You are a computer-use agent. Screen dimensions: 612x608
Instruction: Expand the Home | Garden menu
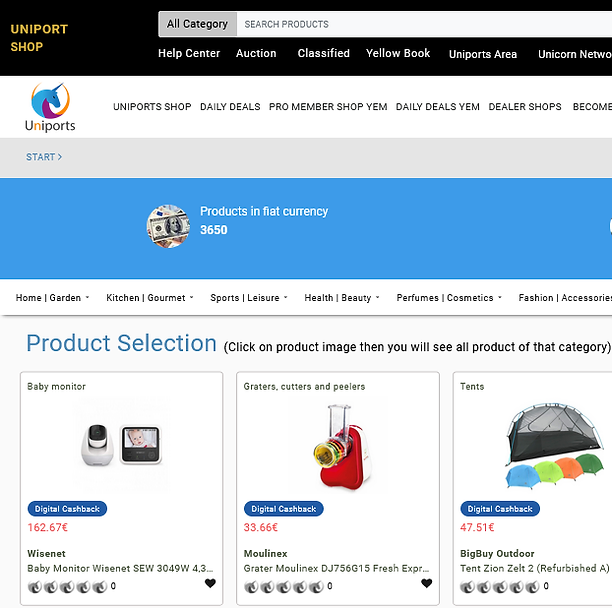click(x=52, y=298)
